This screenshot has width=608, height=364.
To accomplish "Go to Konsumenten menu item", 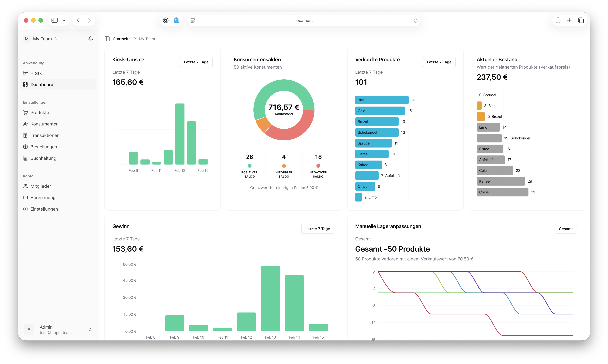I will point(45,124).
